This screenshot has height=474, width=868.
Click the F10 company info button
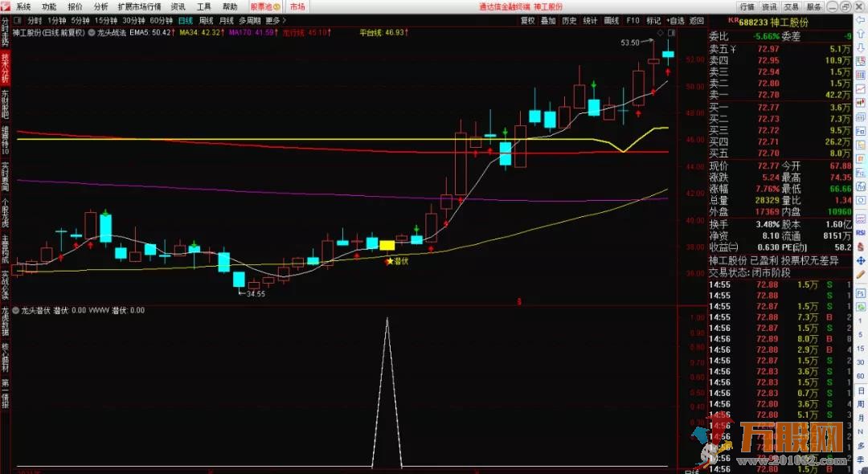633,20
